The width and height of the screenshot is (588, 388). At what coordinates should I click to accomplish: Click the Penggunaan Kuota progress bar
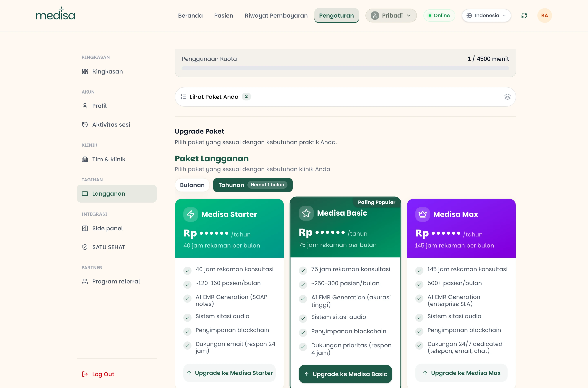tap(345, 68)
